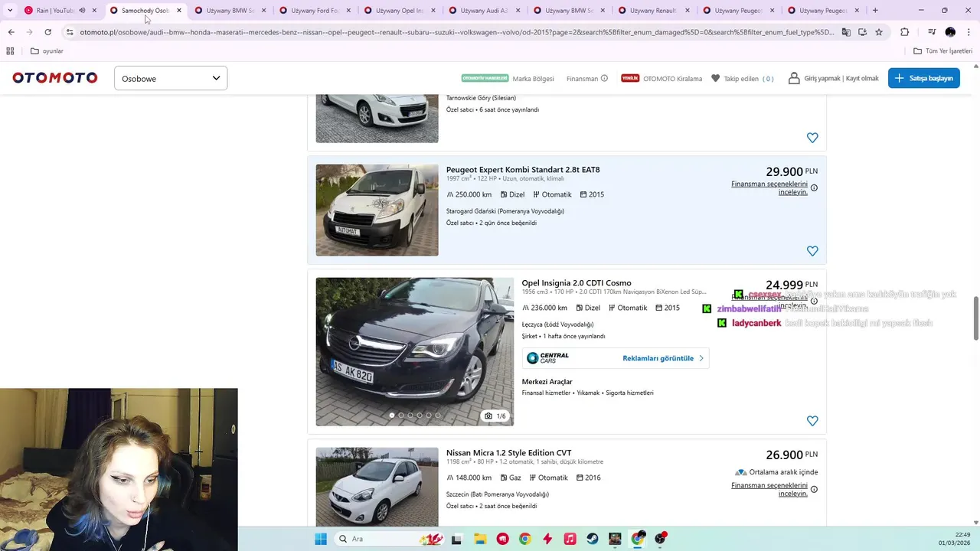
Task: Click the Nissan Micra thumbnail image
Action: (377, 487)
